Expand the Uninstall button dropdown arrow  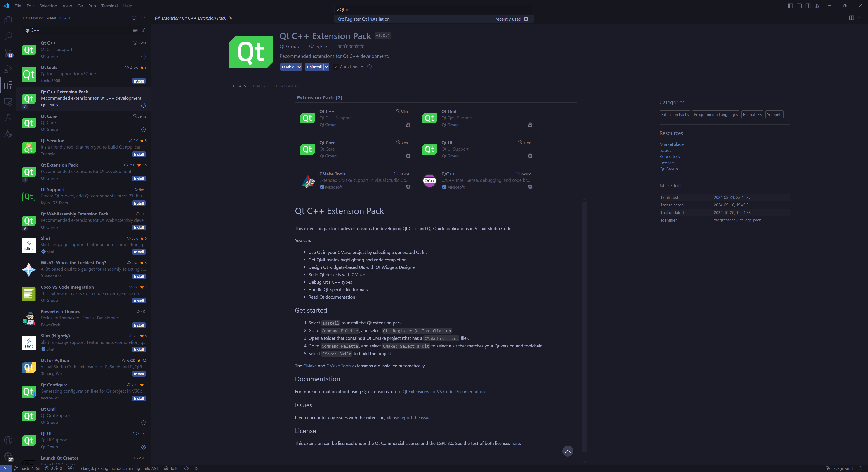(x=326, y=67)
